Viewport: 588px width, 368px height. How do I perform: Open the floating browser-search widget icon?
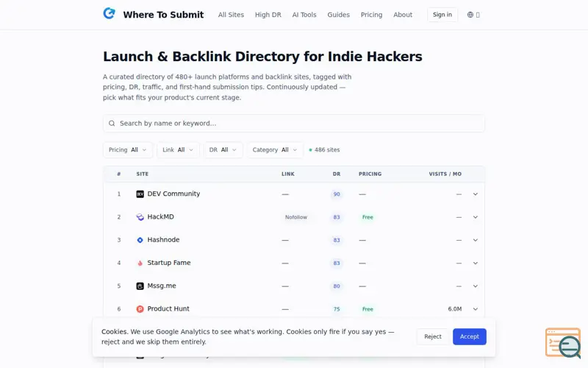563,342
